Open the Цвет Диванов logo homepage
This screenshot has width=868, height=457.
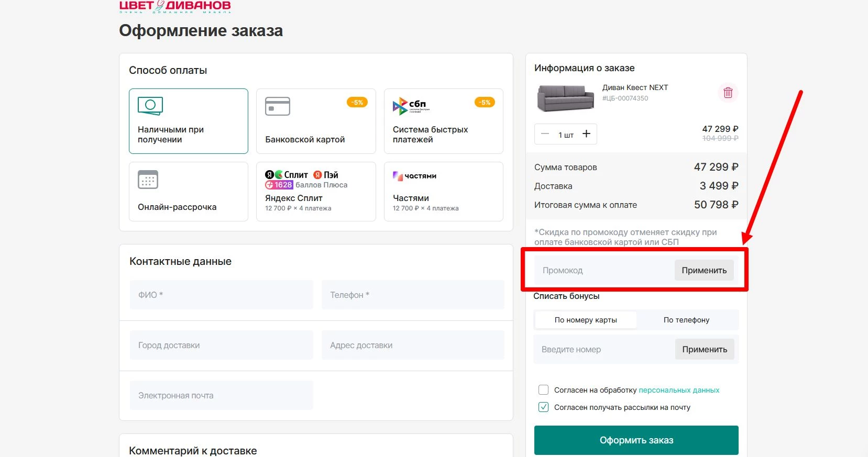click(175, 6)
